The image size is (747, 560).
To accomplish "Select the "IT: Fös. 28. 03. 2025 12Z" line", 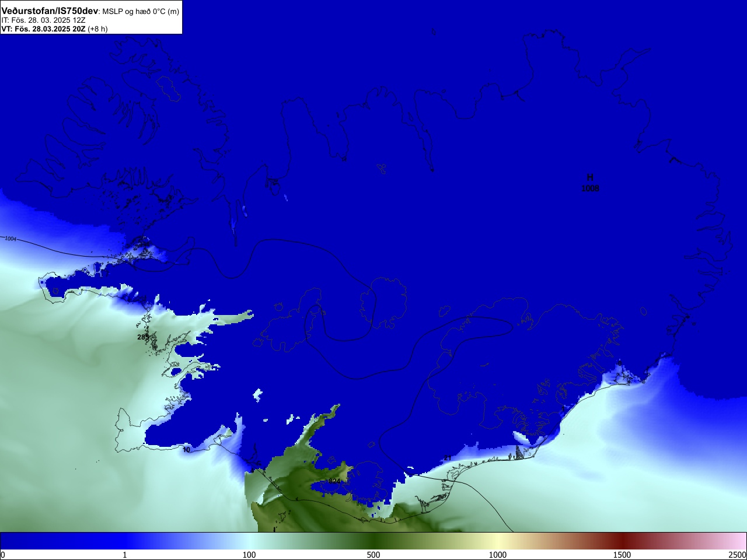I will click(x=44, y=20).
